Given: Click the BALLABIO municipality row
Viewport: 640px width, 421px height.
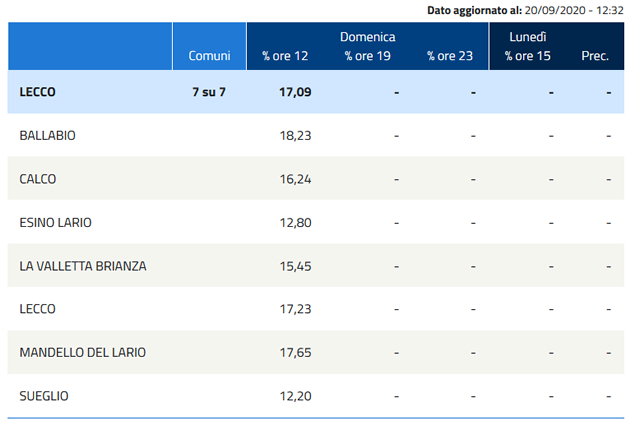Looking at the screenshot, I should click(x=47, y=135).
